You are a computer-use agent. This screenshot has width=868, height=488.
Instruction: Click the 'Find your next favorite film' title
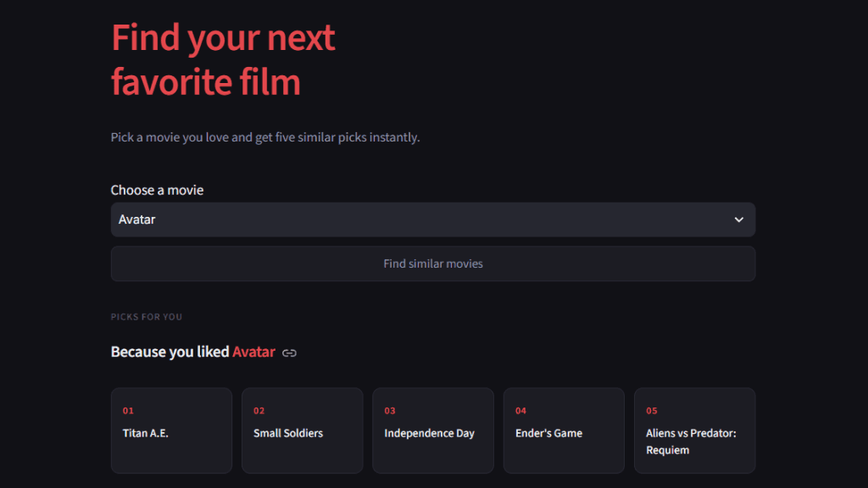tap(223, 60)
